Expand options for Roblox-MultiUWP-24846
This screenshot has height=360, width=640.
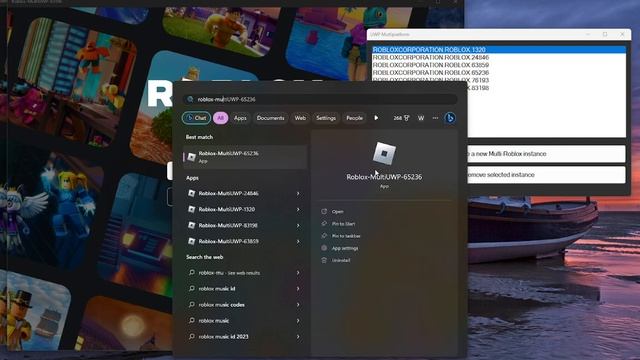pyautogui.click(x=298, y=193)
